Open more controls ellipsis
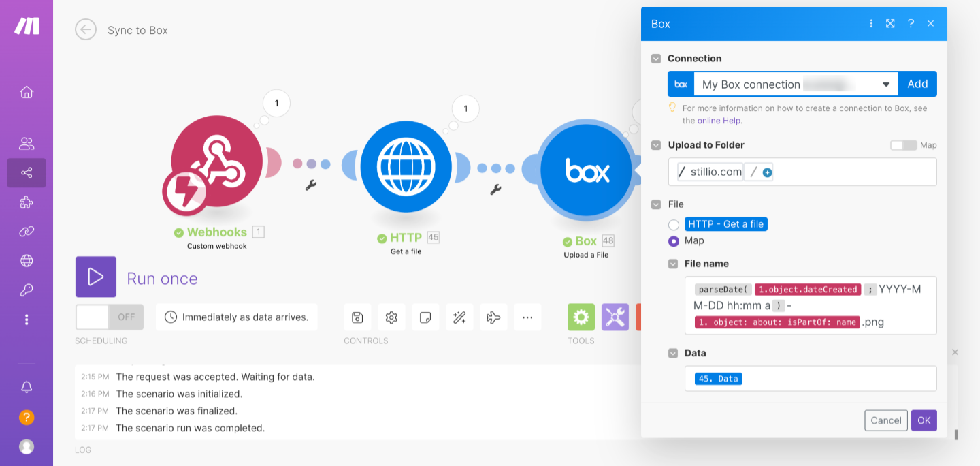 pos(527,317)
